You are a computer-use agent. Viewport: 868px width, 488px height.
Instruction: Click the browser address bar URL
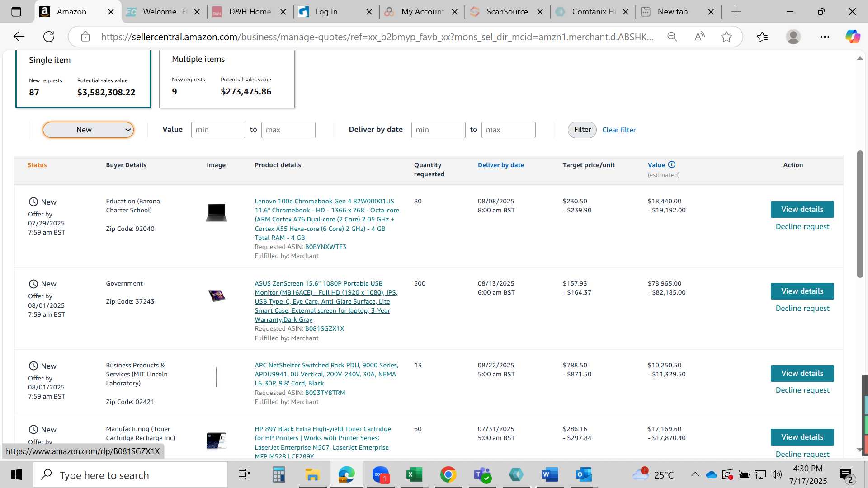click(x=377, y=37)
